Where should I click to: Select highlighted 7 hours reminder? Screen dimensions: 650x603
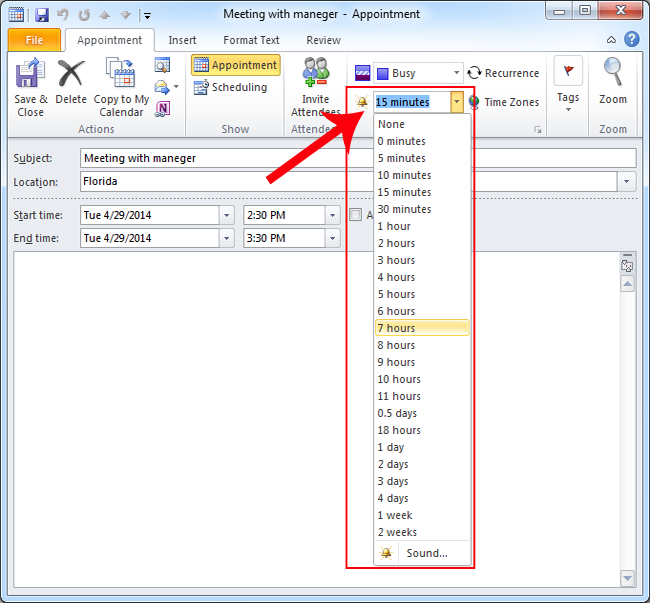click(x=422, y=328)
